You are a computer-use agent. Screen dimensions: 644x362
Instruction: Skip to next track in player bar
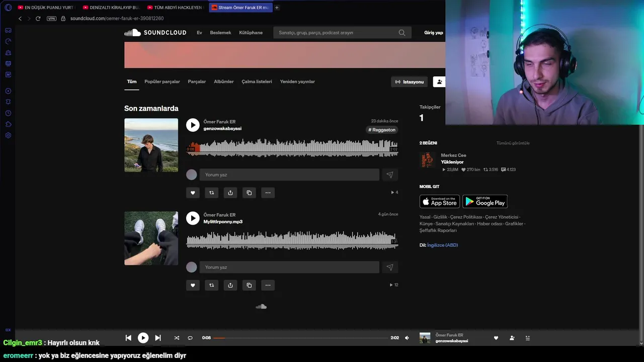(158, 338)
